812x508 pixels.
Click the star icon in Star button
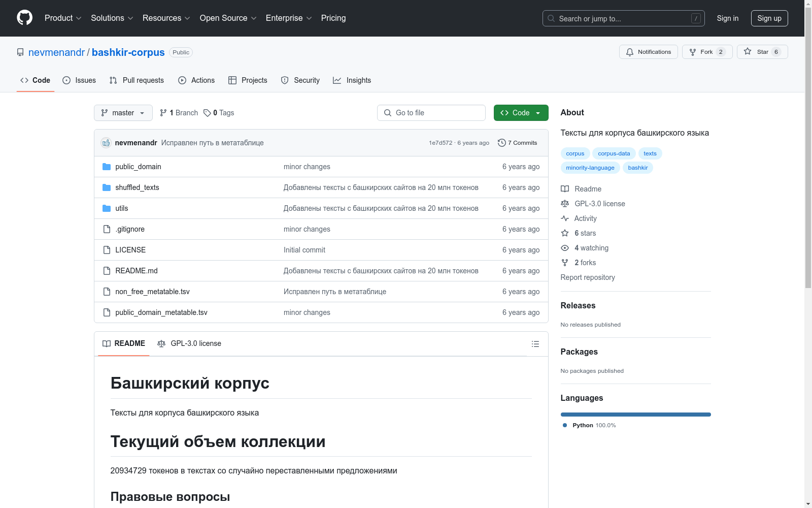click(748, 51)
